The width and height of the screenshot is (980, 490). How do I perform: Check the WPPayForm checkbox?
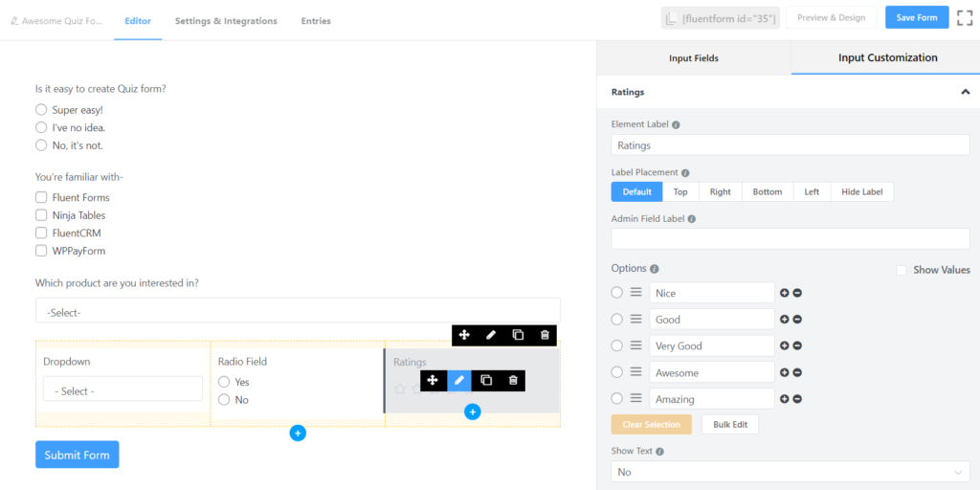(41, 251)
